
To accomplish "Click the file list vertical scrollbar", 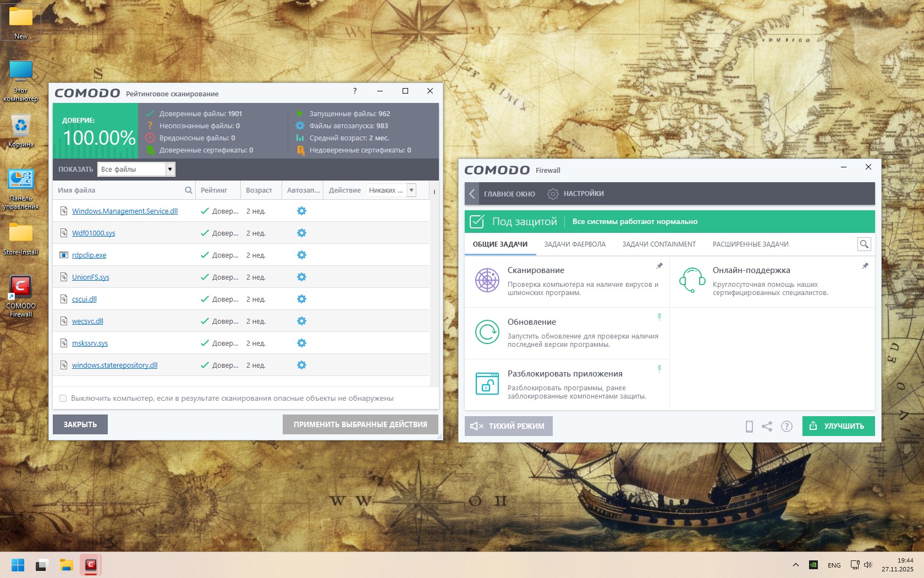I will (435, 284).
